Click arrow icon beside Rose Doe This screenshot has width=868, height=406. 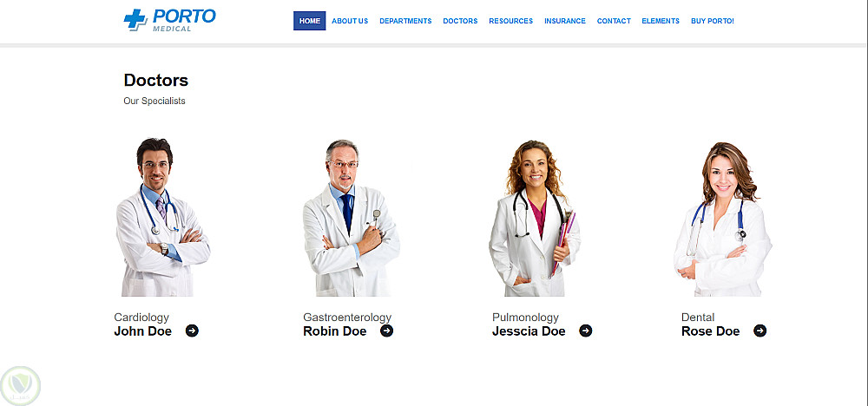pos(760,331)
